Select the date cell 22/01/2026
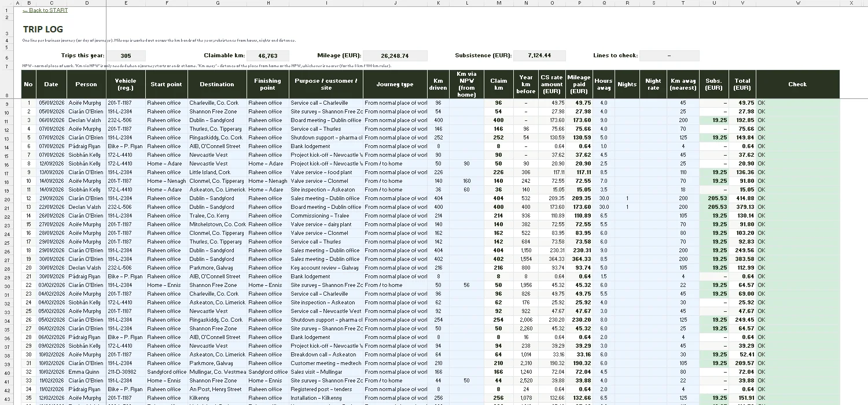Screen dimensions: 868x405 (x=51, y=207)
